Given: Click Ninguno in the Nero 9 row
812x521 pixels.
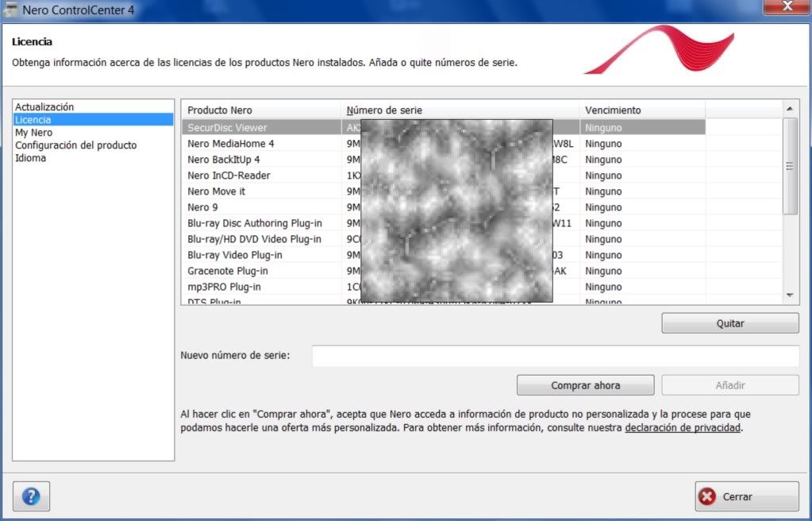Looking at the screenshot, I should [603, 207].
